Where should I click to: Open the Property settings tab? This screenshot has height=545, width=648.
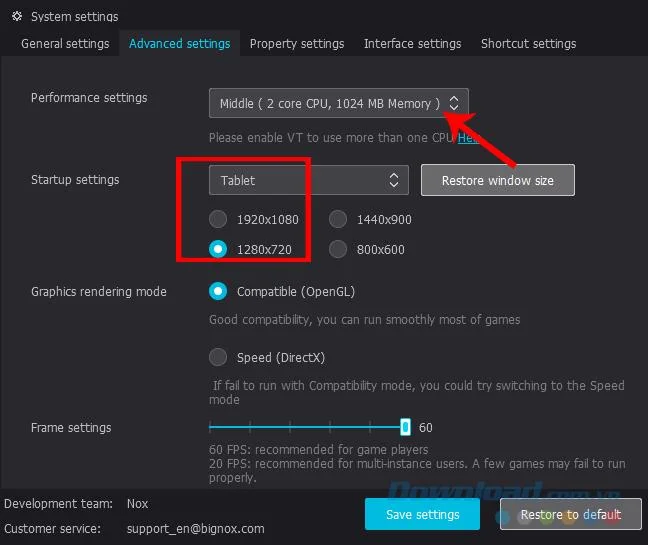297,43
